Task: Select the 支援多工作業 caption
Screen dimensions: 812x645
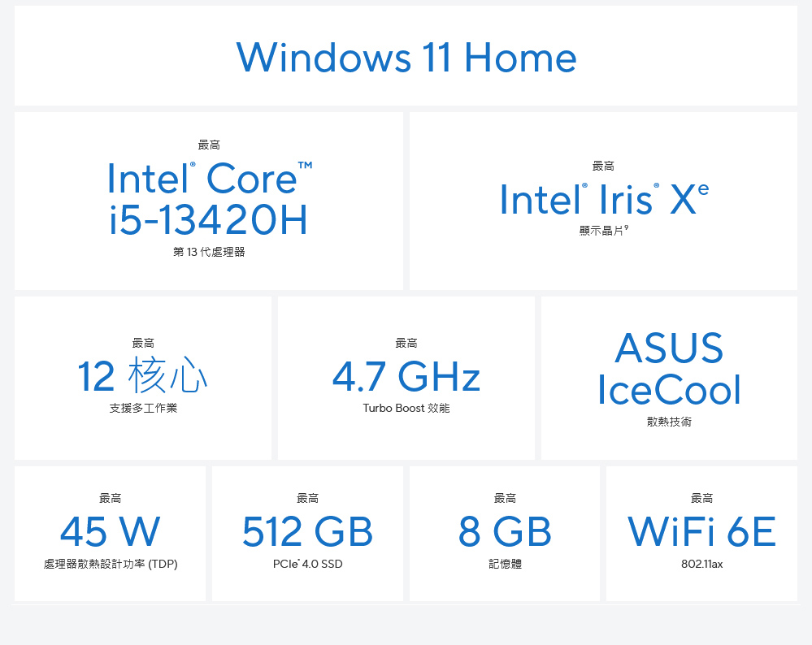Action: pyautogui.click(x=143, y=408)
